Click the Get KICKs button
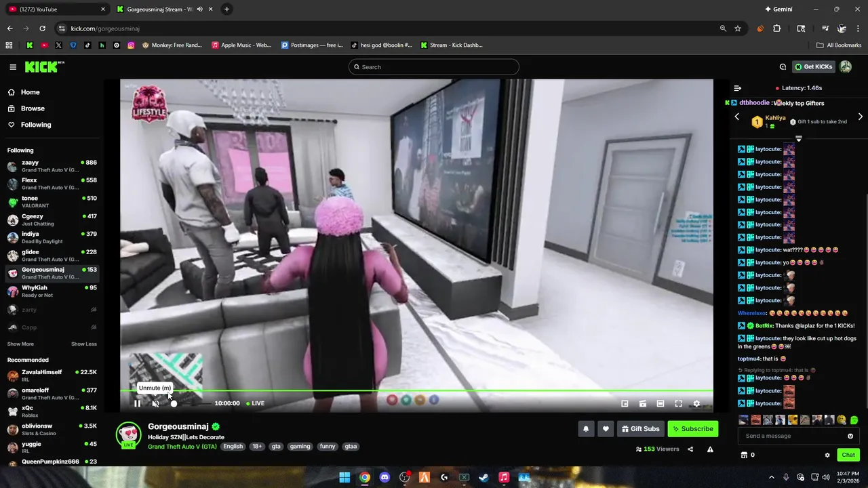This screenshot has height=488, width=868. pyautogui.click(x=814, y=66)
